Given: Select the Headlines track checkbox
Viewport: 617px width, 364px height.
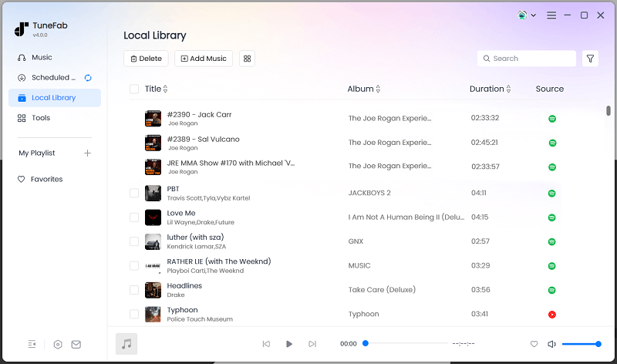Looking at the screenshot, I should point(134,290).
